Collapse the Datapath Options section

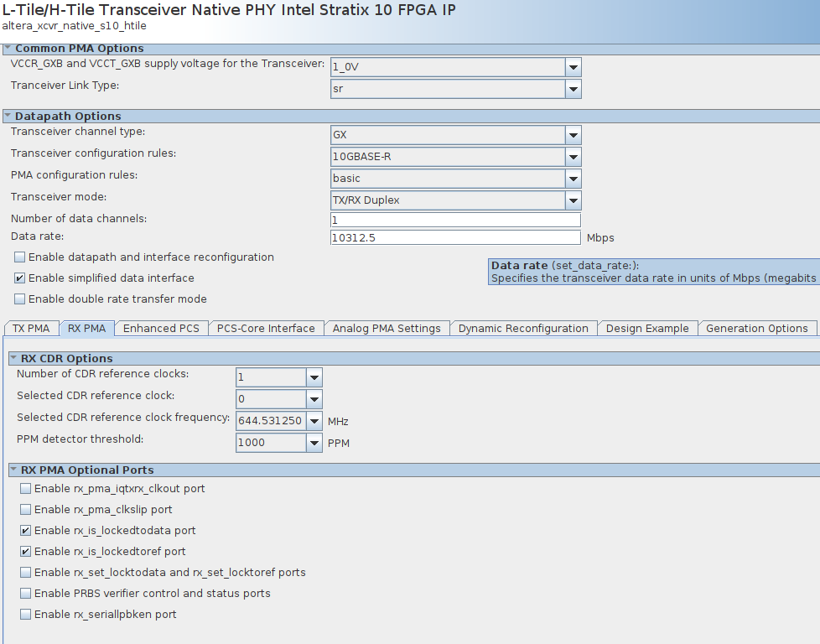[8, 116]
